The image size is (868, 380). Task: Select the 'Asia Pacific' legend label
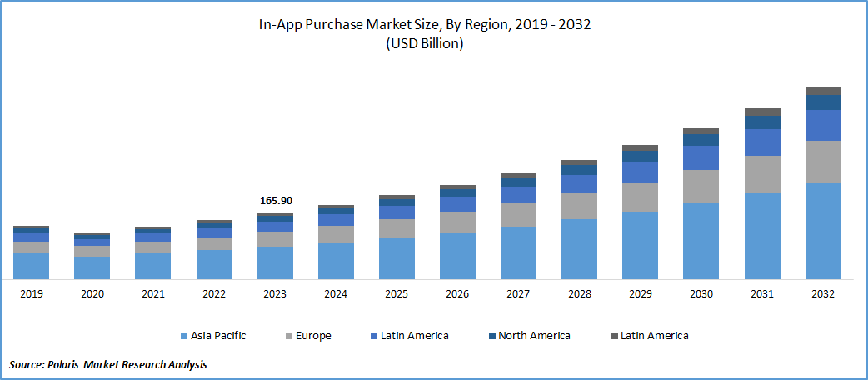218,336
